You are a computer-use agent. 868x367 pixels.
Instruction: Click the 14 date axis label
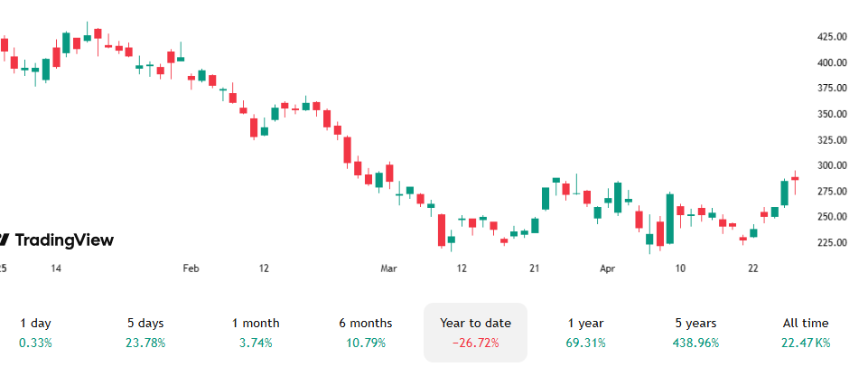(56, 268)
